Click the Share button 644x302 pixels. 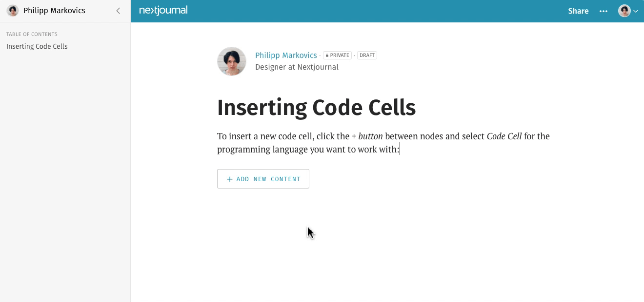[578, 11]
